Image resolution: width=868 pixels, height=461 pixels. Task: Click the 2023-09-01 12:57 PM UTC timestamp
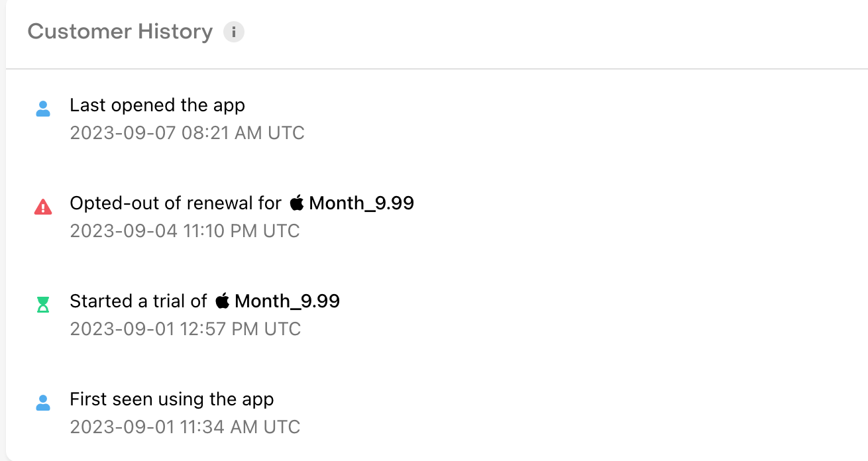[186, 329]
